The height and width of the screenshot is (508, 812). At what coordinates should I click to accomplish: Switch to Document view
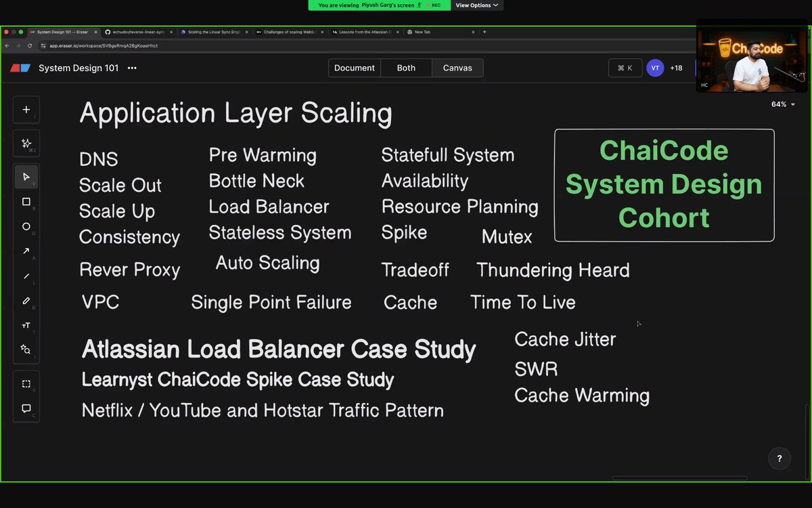pos(355,68)
